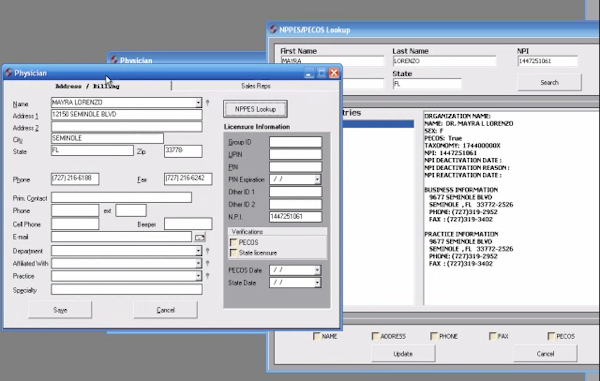Click the email envelope icon beside E-mail field

pyautogui.click(x=199, y=238)
